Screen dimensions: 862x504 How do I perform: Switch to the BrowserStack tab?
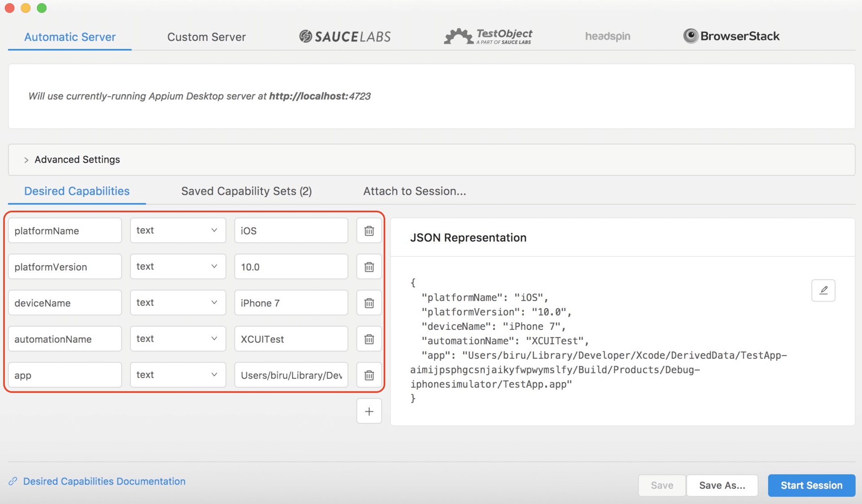[731, 36]
